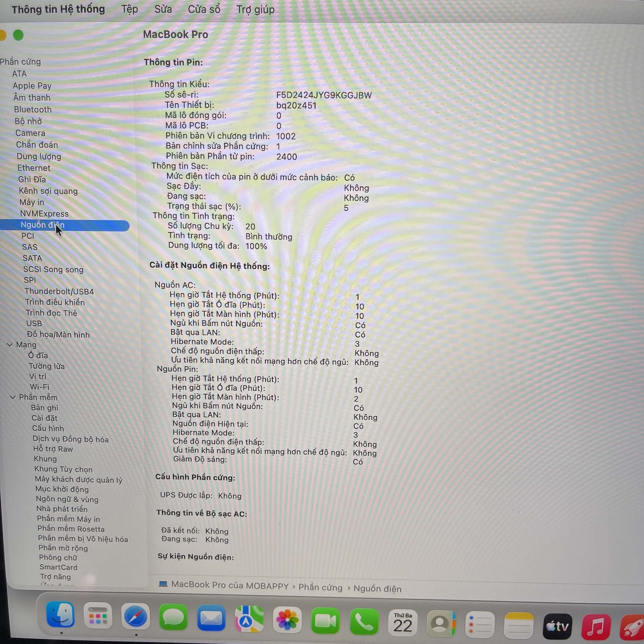Click Phần cứng in path bar
Image resolution: width=644 pixels, height=644 pixels.
(x=320, y=587)
